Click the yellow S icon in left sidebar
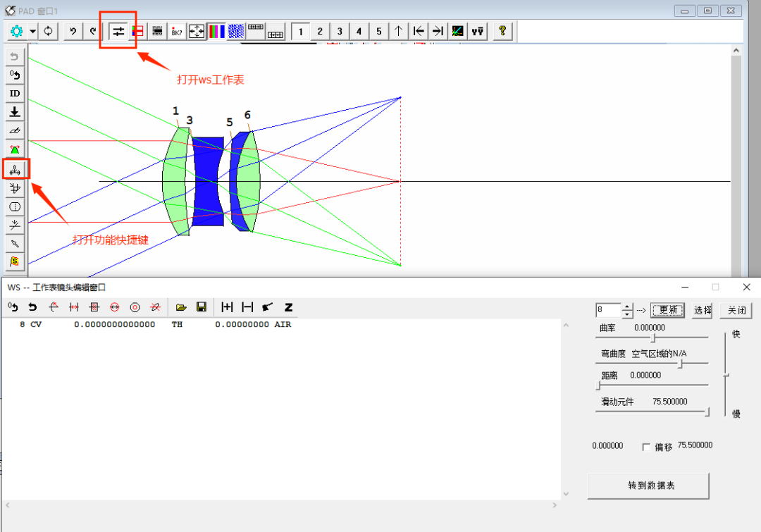The image size is (761, 532). click(15, 261)
